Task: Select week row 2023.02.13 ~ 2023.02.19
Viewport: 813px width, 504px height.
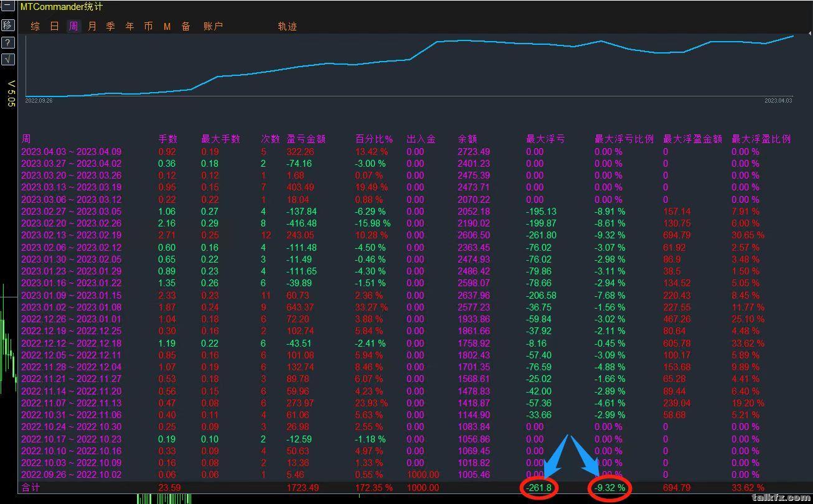Action: pyautogui.click(x=72, y=235)
